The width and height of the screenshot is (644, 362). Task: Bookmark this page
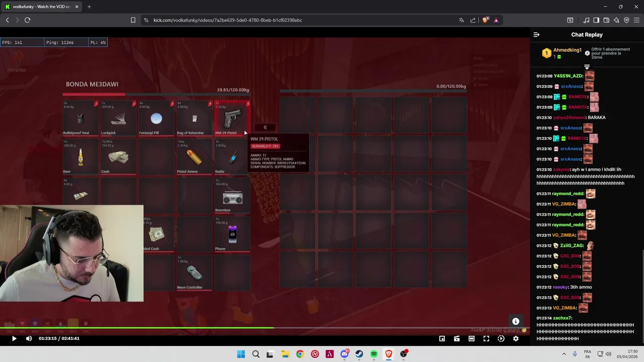133,20
